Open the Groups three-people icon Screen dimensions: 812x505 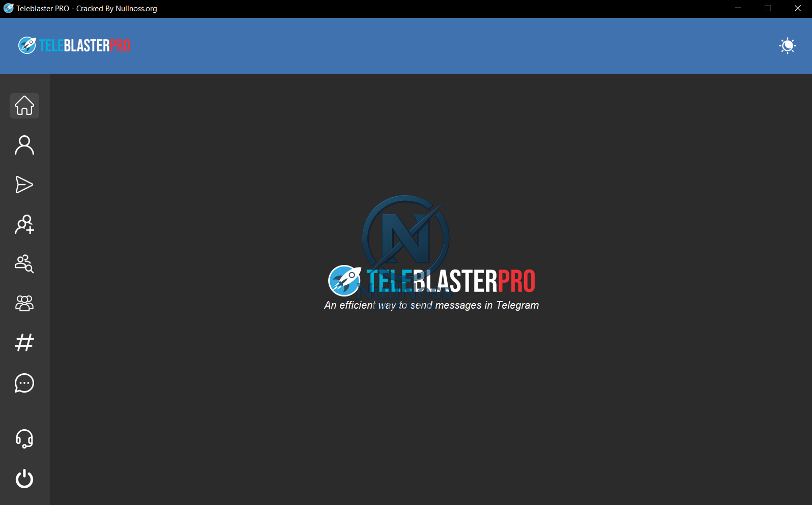24,304
